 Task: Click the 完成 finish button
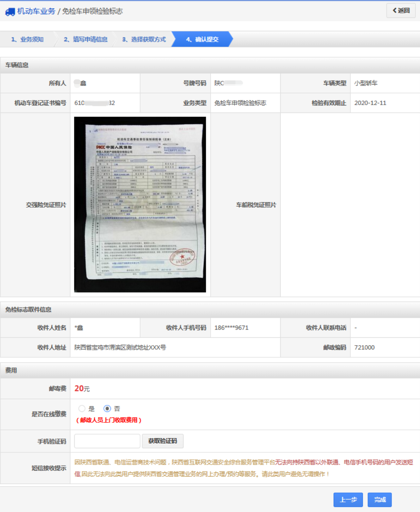[x=380, y=499]
